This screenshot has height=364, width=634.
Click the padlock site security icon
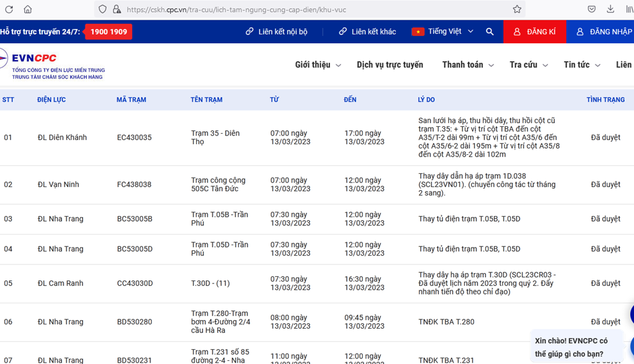click(116, 9)
